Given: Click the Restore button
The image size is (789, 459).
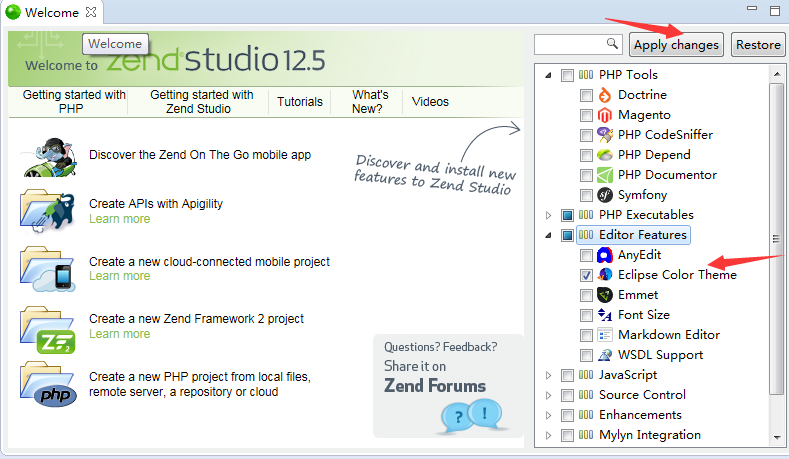Looking at the screenshot, I should tap(758, 45).
